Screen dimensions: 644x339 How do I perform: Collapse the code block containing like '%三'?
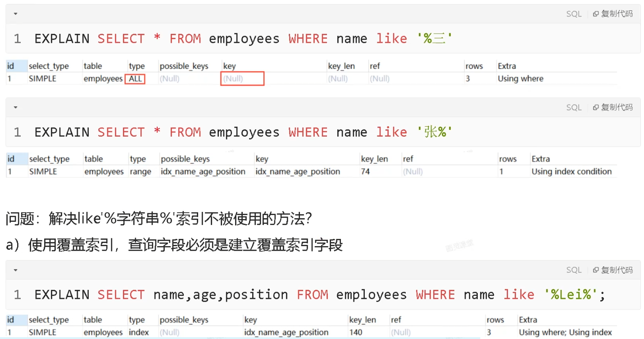click(x=16, y=14)
